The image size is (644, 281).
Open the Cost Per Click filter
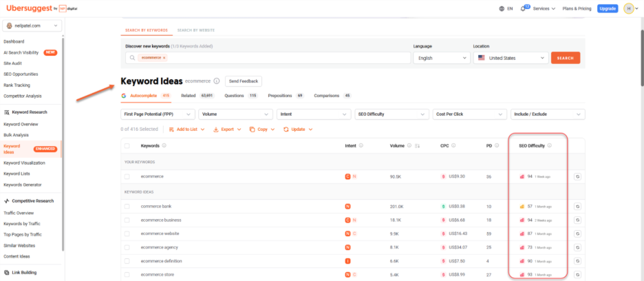pos(470,114)
